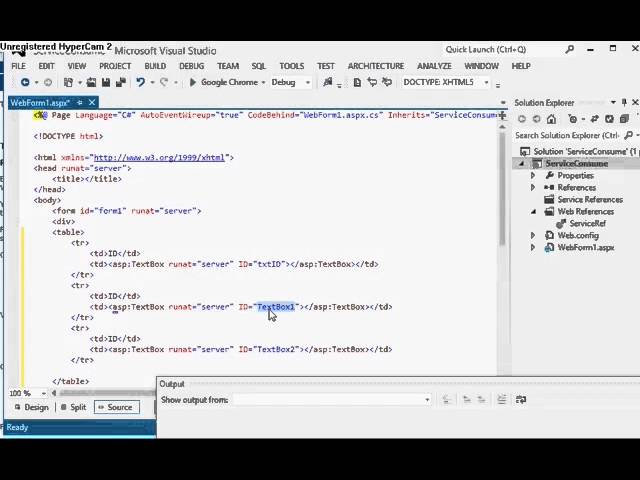Click Sync with Active Document icon
The height and width of the screenshot is (480, 640).
[x=594, y=119]
